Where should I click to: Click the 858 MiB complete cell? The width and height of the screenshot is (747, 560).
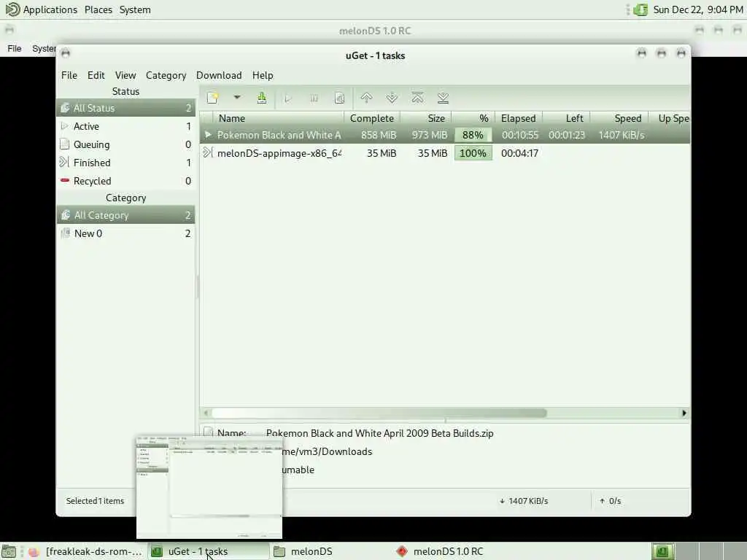[x=379, y=135]
